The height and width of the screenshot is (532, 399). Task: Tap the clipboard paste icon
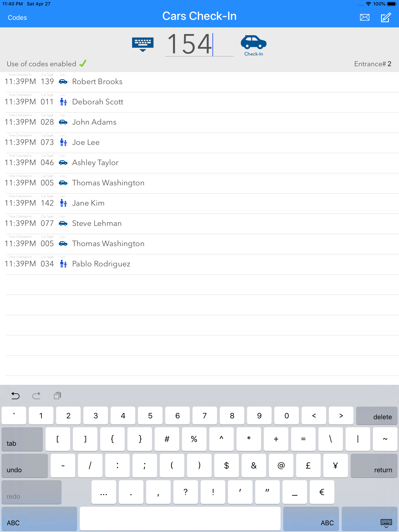tap(57, 396)
